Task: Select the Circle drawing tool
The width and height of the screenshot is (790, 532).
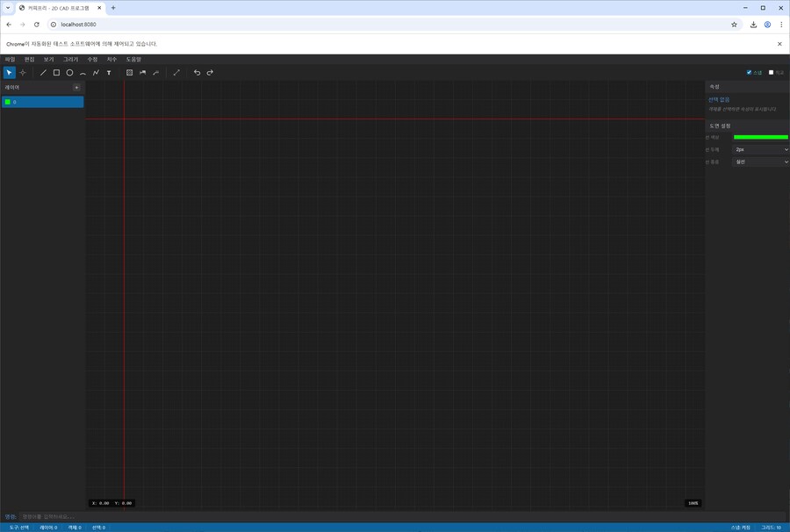Action: click(69, 73)
